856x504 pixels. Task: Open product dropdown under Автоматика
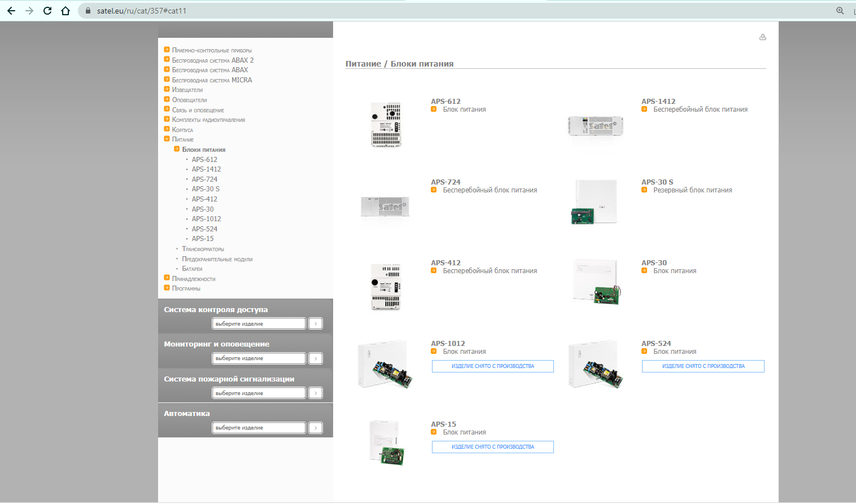point(259,427)
